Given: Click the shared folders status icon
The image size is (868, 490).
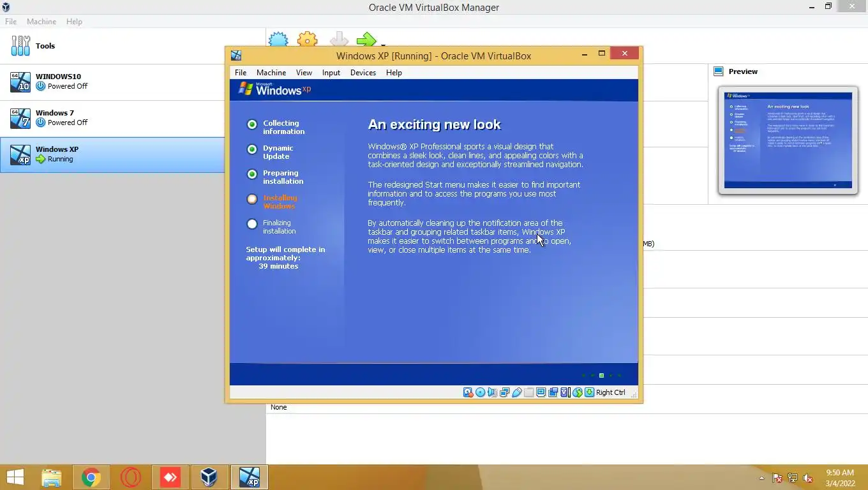Looking at the screenshot, I should coord(528,392).
